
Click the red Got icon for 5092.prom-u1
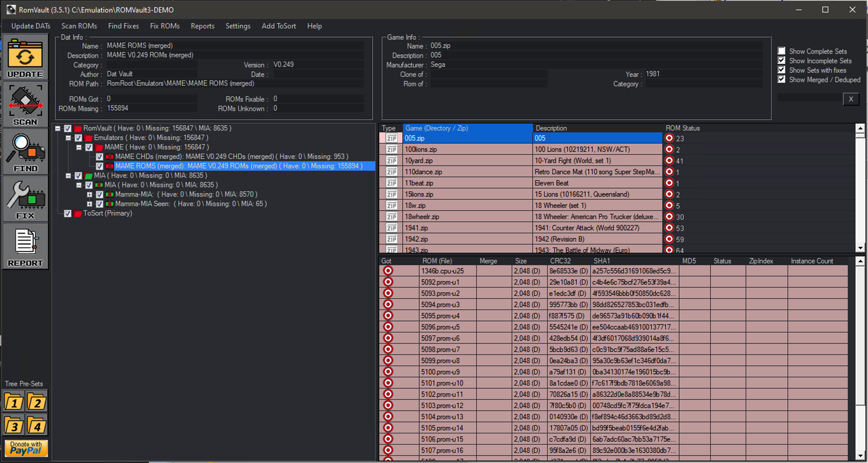point(388,282)
